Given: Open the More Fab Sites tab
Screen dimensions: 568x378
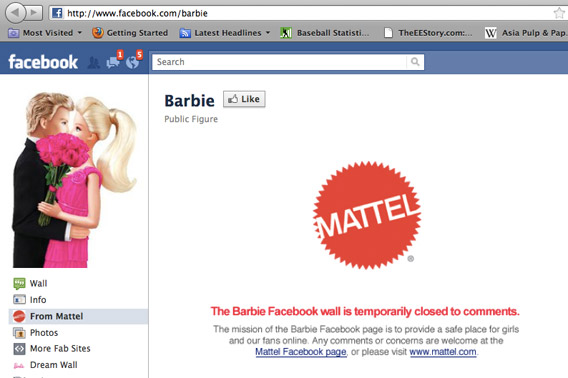Looking at the screenshot, I should tap(60, 348).
